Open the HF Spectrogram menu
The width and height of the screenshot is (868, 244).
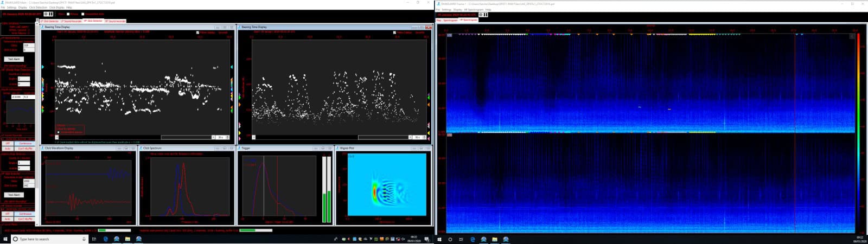474,10
